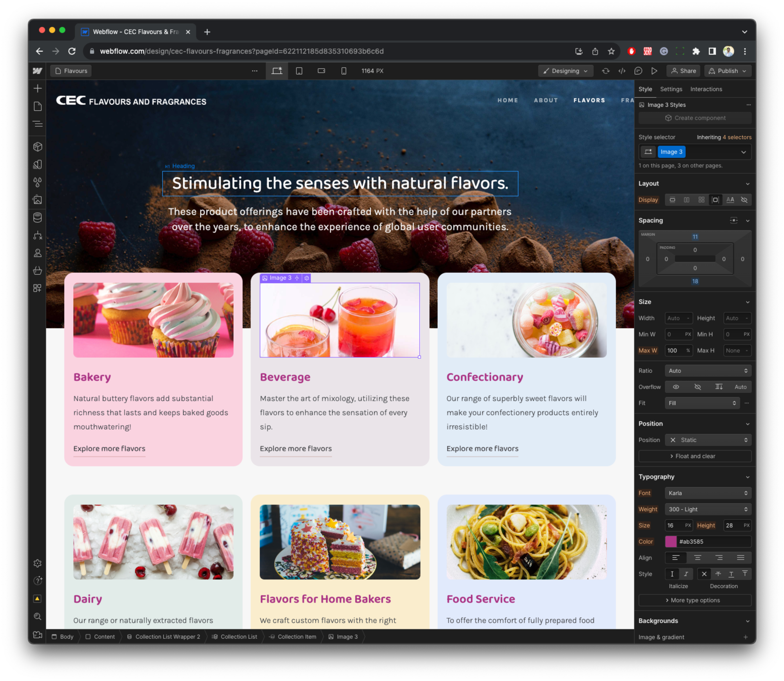This screenshot has height=681, width=784.
Task: Expand Float and clear options
Action: pos(695,456)
